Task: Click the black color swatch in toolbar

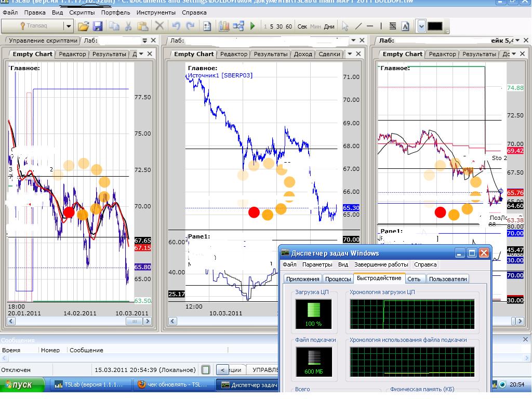Action: coord(434,26)
